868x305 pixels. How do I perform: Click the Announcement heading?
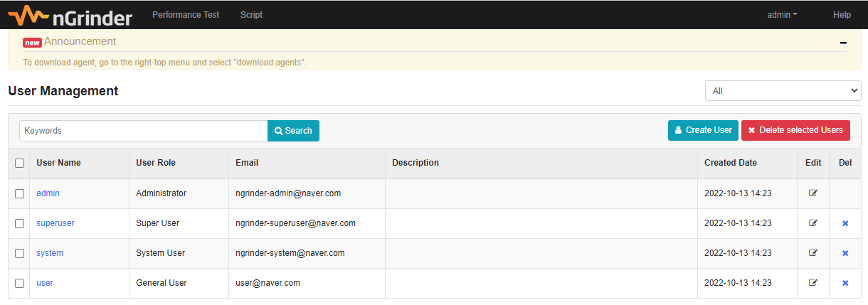[80, 41]
